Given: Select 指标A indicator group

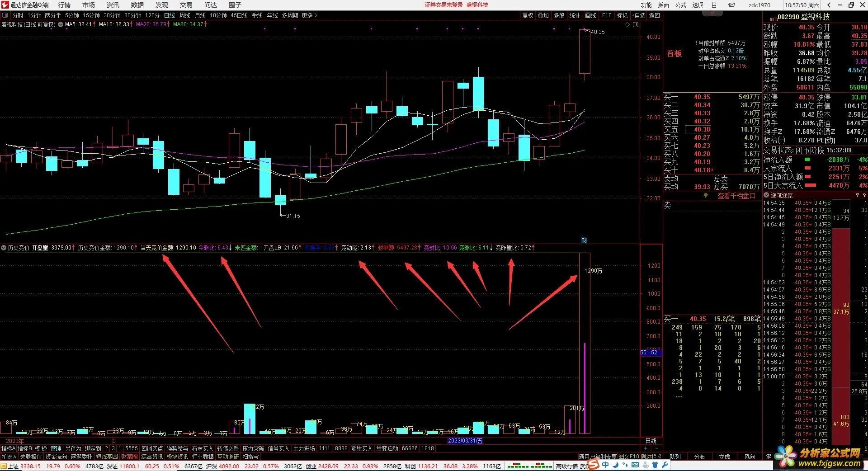Looking at the screenshot, I should coord(8,448).
